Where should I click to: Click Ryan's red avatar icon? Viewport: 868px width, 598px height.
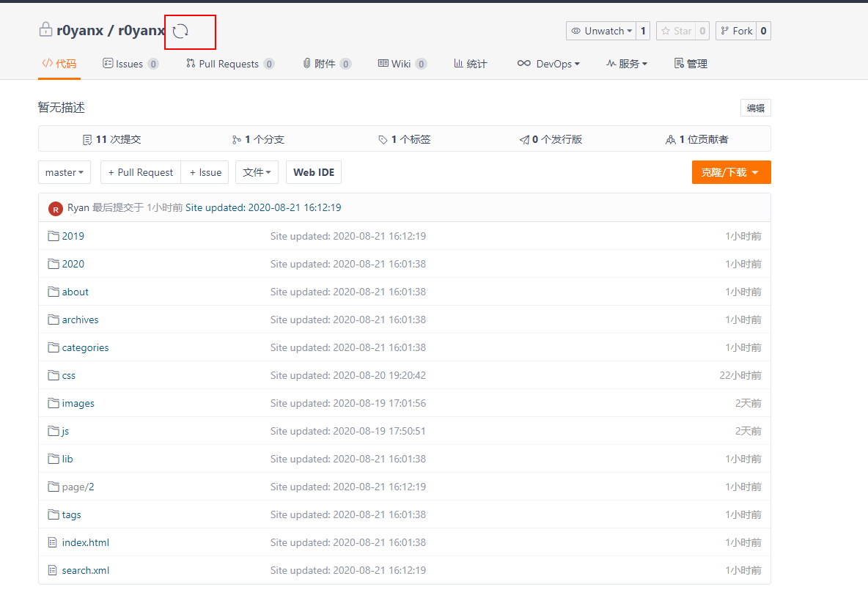(56, 208)
